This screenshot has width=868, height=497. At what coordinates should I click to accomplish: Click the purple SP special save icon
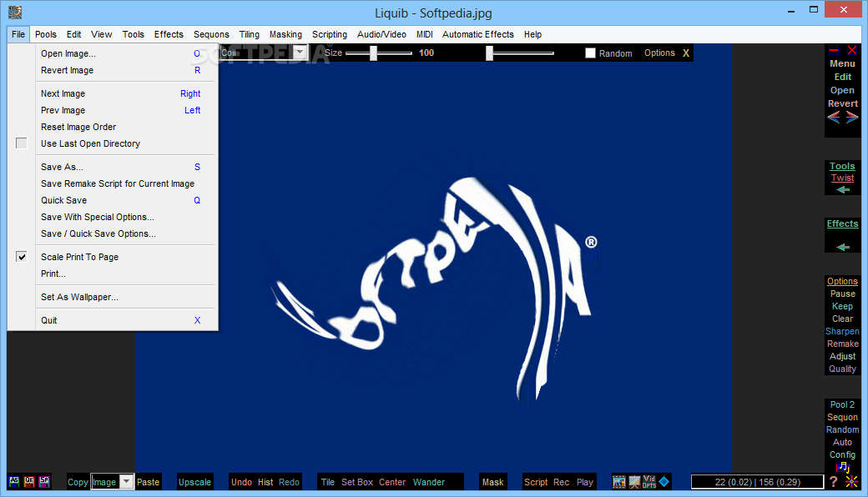[44, 481]
